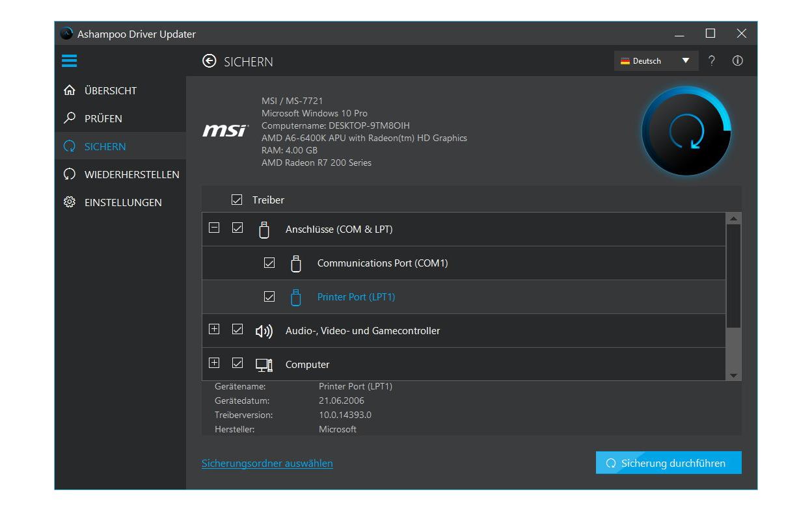The height and width of the screenshot is (511, 812).
Task: Collapse the Anschlüsse (COM & LPT) group
Action: pyautogui.click(x=214, y=228)
